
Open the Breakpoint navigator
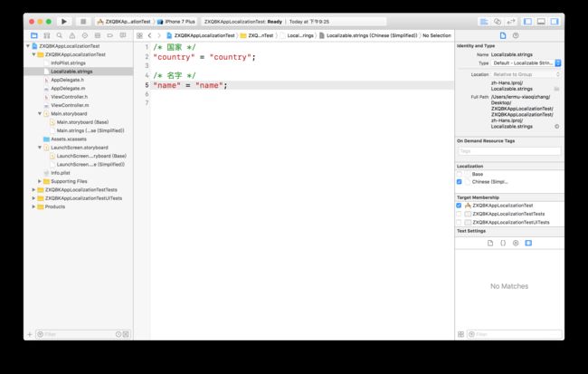point(110,35)
